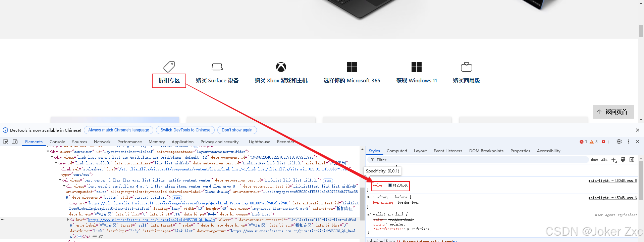Open the 购买 Surface 设备 link
This screenshot has height=242, width=644.
[217, 81]
